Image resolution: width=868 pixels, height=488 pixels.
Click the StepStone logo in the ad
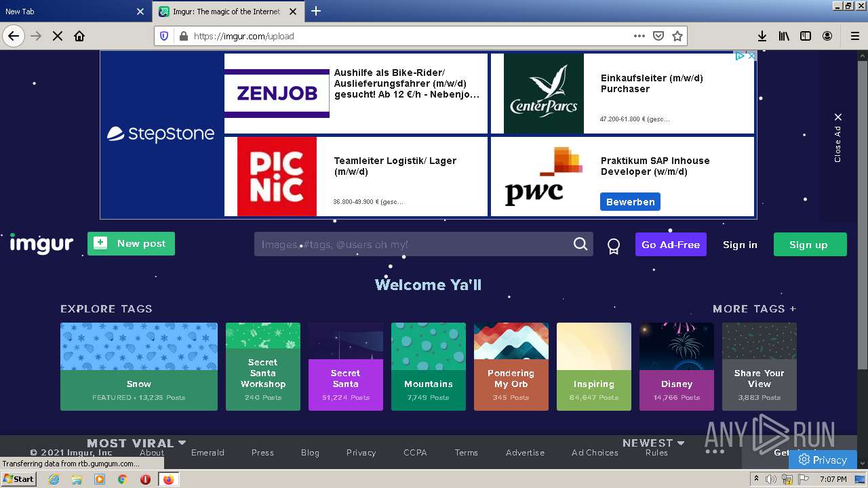click(x=161, y=134)
